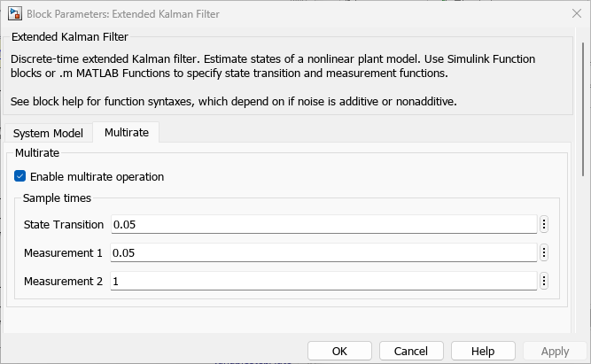Click the window title bar text

[123, 14]
